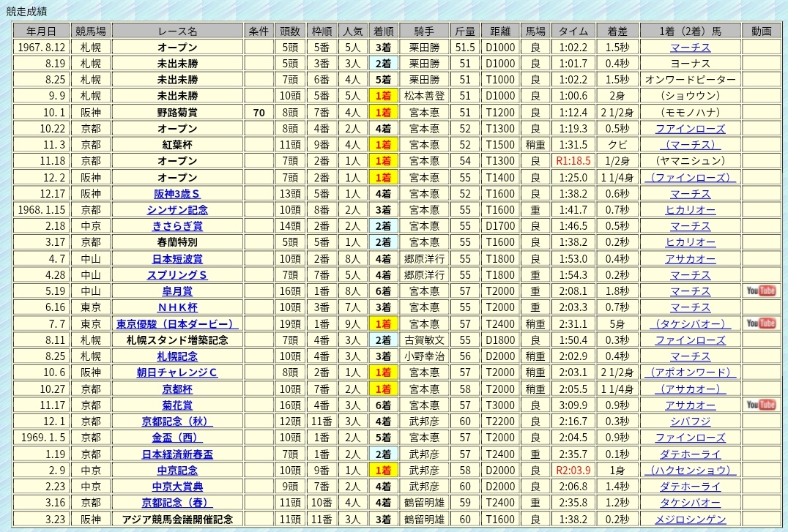788x532 pixels.
Task: Open the 中京大賞典 race link
Action: coord(177,486)
